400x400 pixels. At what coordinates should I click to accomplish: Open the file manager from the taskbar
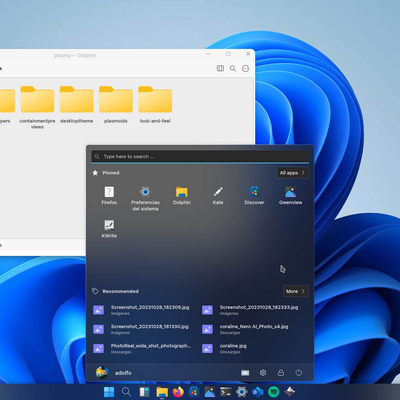tap(162, 392)
